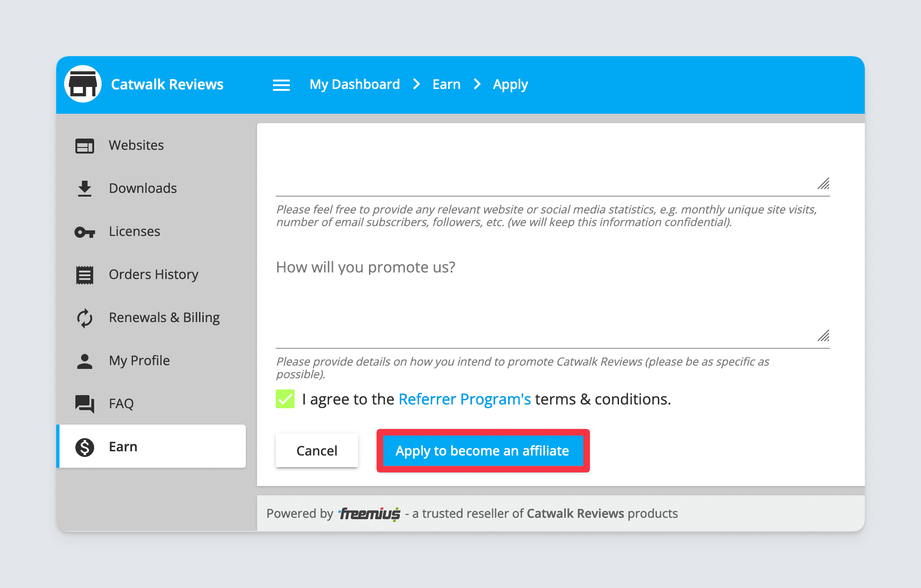Click Apply to become an affiliate
The width and height of the screenshot is (921, 588).
(x=482, y=450)
